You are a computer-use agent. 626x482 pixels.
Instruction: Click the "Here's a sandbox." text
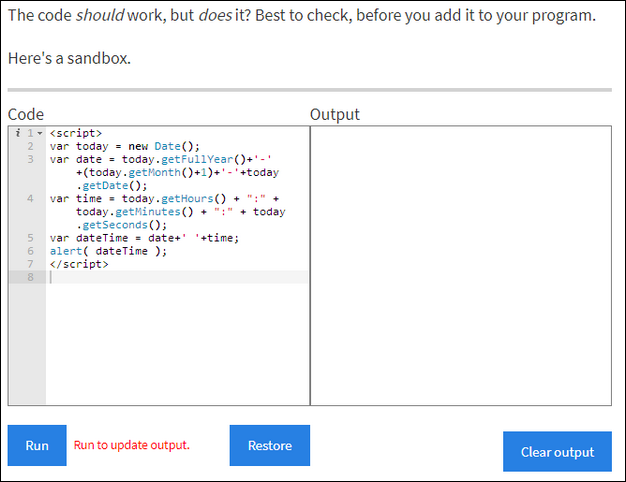pyautogui.click(x=69, y=58)
